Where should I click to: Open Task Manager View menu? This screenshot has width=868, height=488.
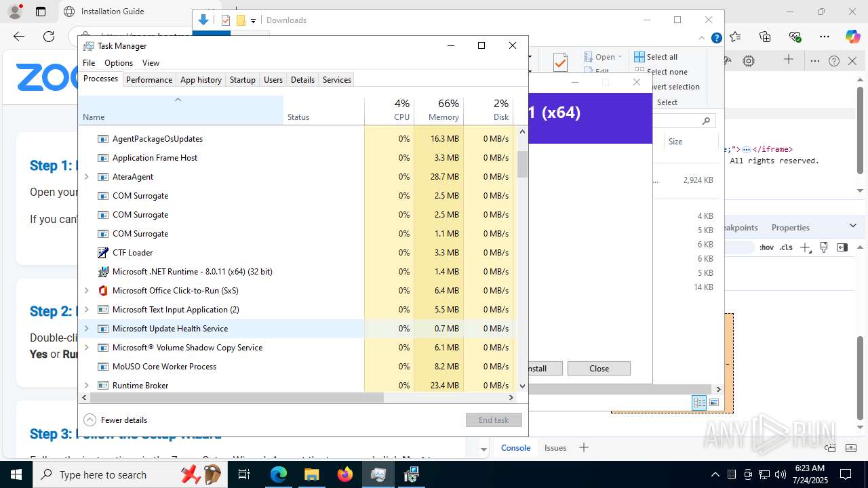(x=151, y=63)
